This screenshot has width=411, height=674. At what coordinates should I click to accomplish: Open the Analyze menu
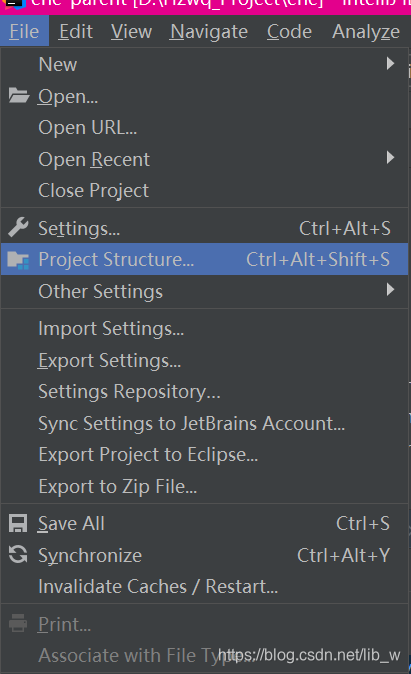point(366,32)
